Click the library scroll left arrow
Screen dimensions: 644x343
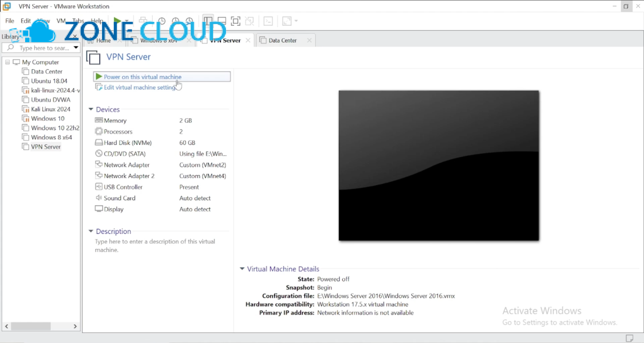tap(7, 326)
